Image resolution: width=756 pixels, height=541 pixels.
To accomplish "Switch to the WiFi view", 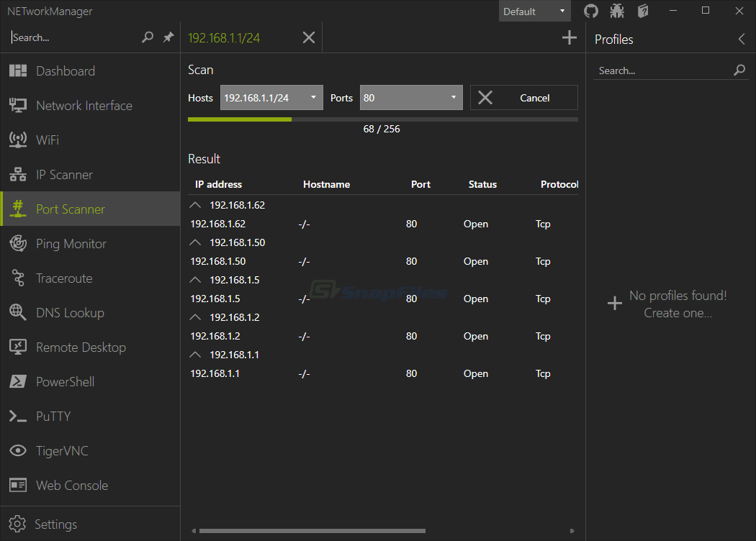I will (x=91, y=140).
